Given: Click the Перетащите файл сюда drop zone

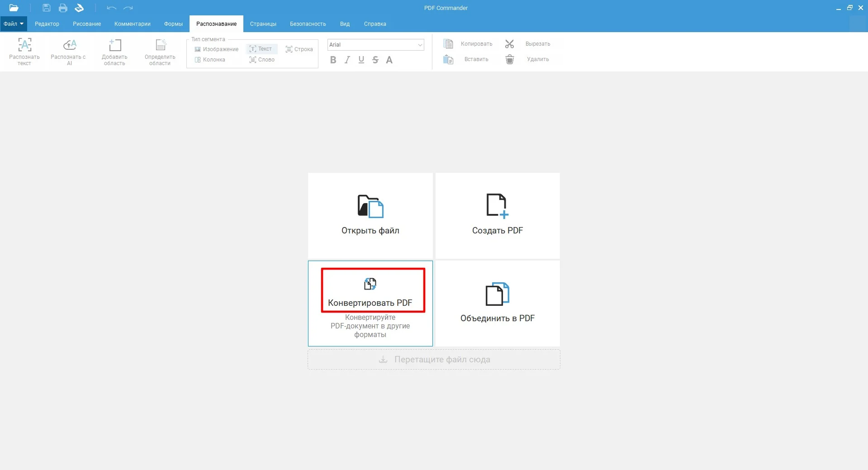Looking at the screenshot, I should 434,360.
